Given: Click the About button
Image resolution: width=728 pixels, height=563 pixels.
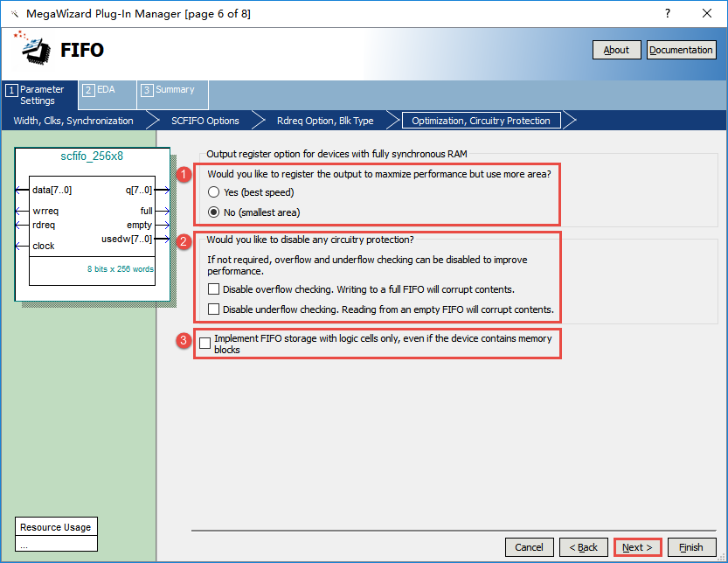Looking at the screenshot, I should click(x=616, y=50).
